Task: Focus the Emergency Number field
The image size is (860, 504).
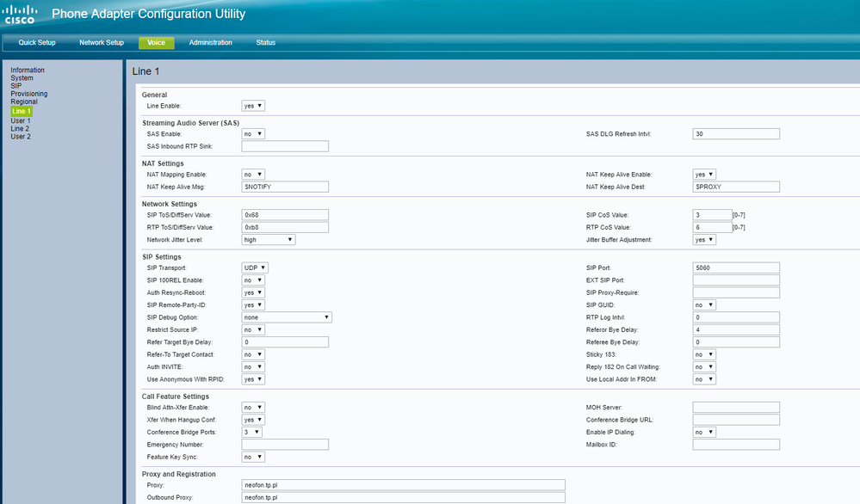Action: coord(285,445)
